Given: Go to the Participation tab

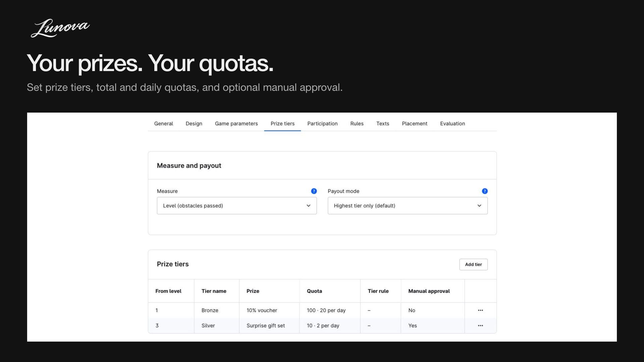Looking at the screenshot, I should point(322,124).
